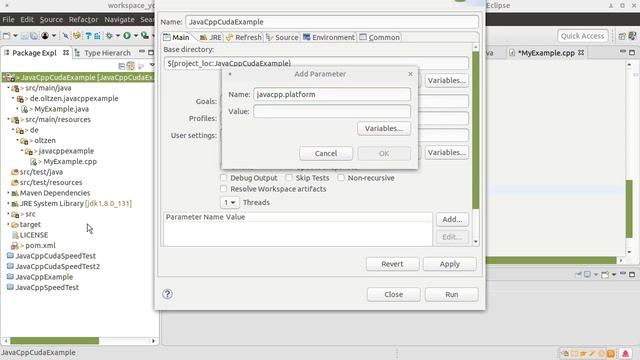Open the Navigate menu
640x360 pixels.
(119, 19)
